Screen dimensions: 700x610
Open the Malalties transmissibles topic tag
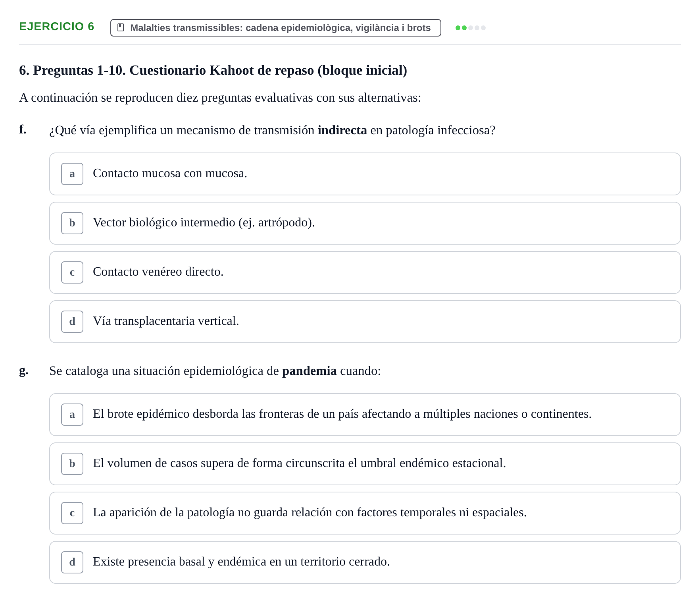click(276, 28)
